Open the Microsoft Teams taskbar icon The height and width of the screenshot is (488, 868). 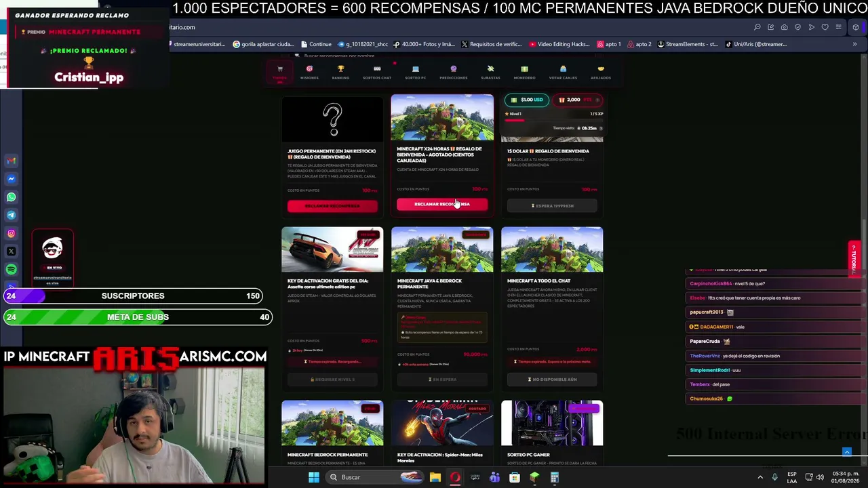(x=494, y=477)
